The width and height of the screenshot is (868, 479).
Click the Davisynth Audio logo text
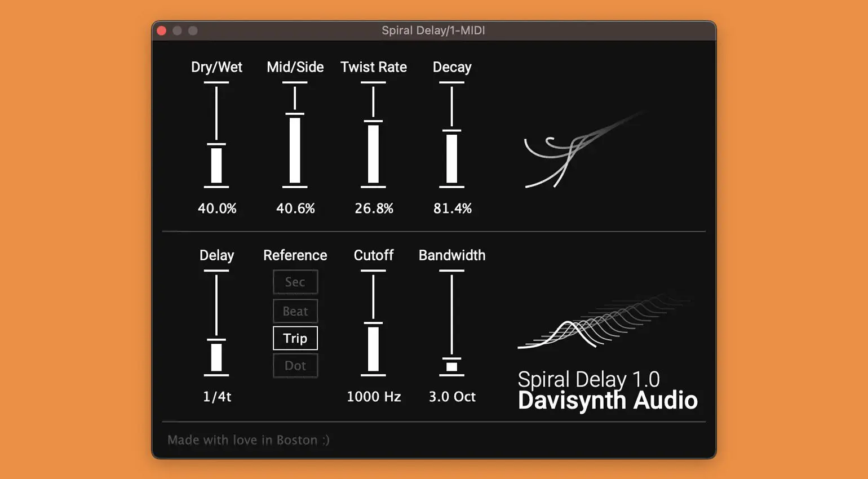click(x=608, y=401)
